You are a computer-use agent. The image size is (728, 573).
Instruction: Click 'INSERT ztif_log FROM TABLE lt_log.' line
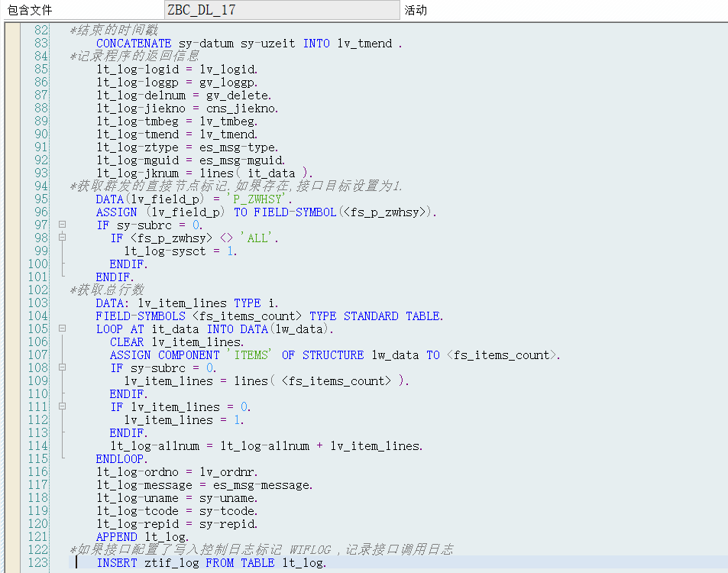(x=212, y=563)
